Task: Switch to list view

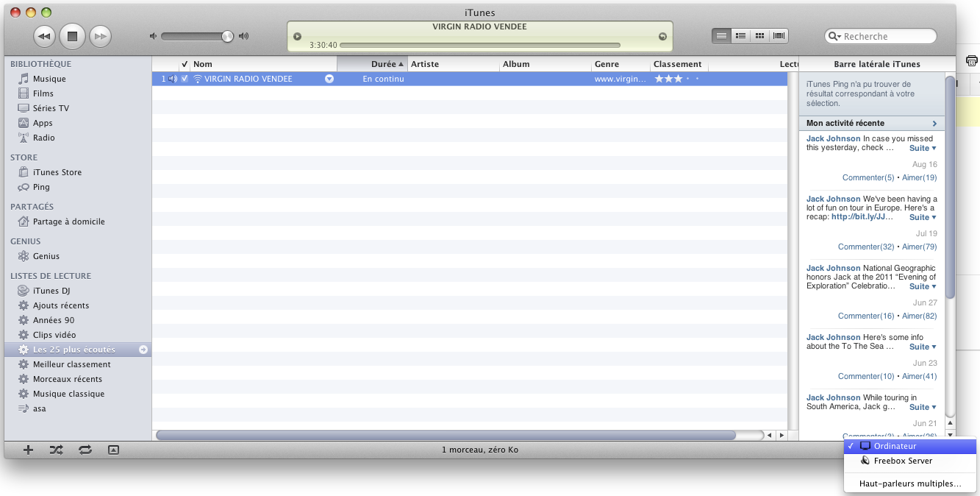Action: coord(721,35)
